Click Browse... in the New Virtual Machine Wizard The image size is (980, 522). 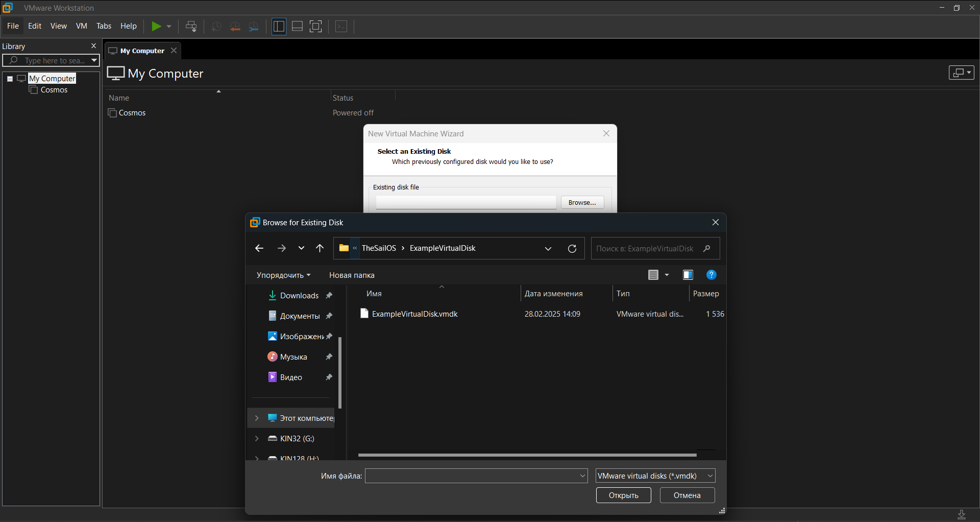pos(582,203)
